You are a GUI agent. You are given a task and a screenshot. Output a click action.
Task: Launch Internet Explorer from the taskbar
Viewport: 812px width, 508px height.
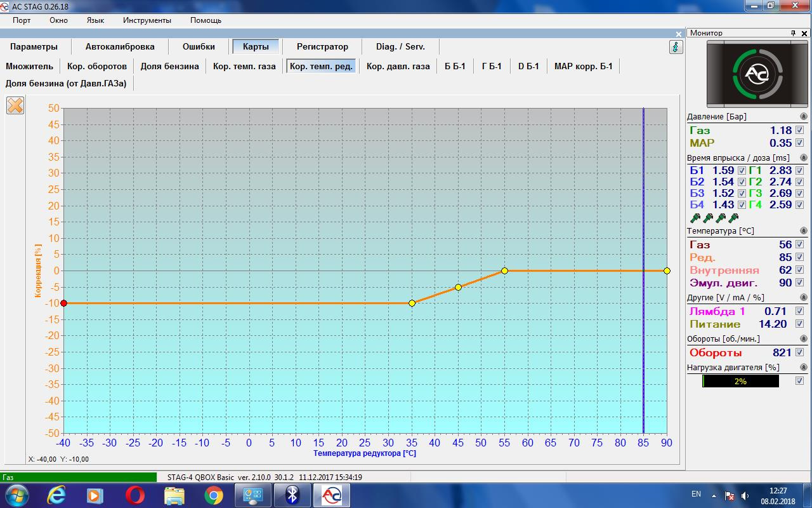pos(57,495)
